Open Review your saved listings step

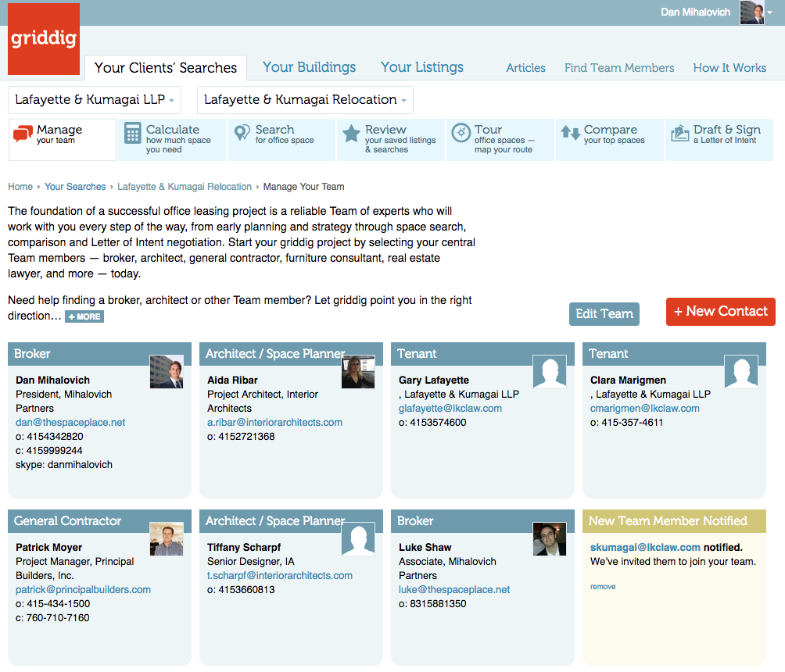391,140
